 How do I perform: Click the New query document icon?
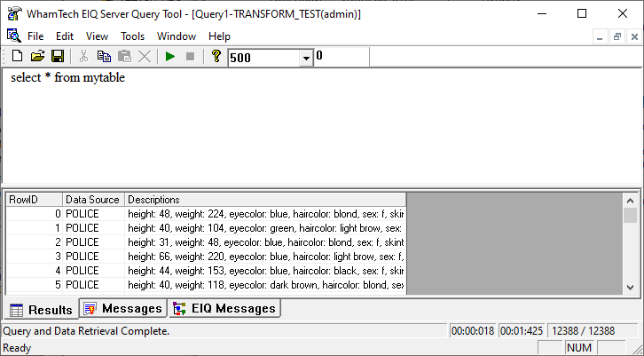pos(17,56)
